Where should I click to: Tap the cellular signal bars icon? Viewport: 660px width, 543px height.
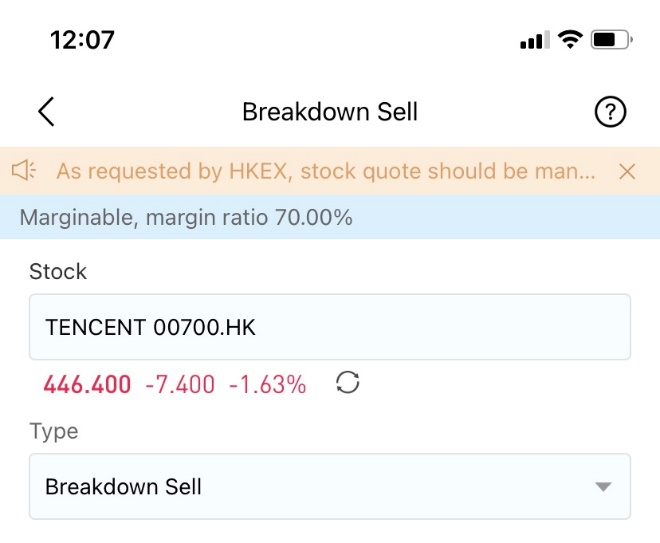[x=535, y=40]
